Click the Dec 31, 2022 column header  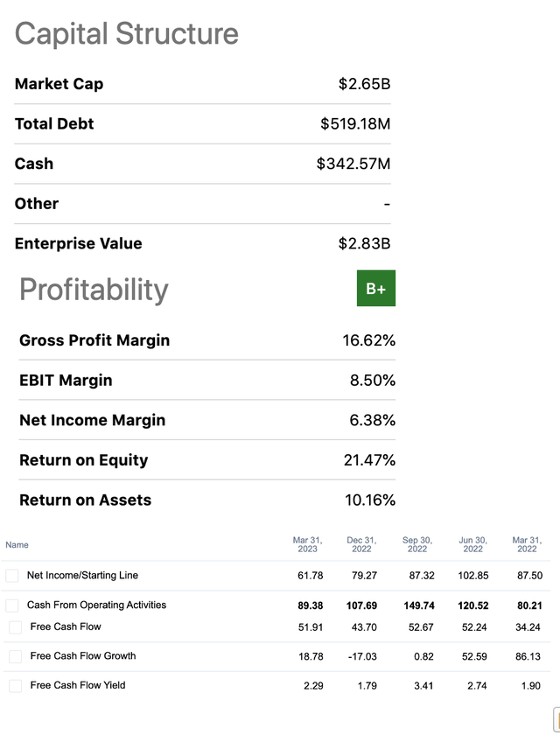[362, 542]
